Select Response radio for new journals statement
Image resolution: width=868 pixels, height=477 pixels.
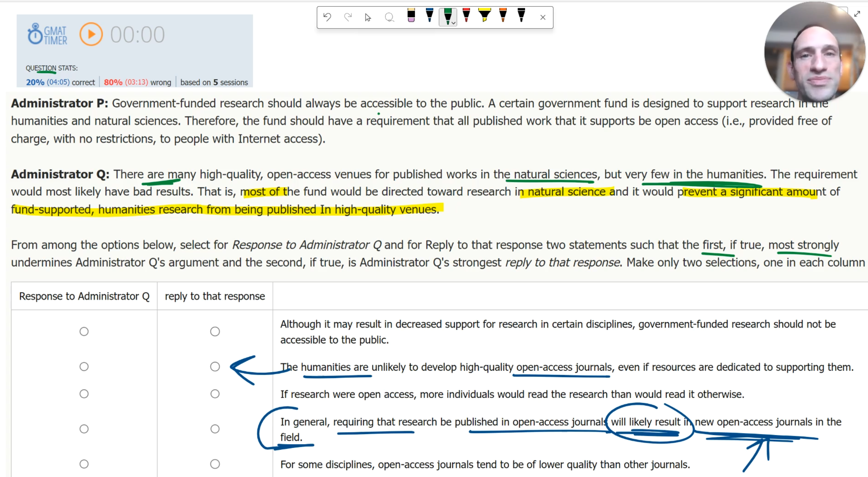pos(84,429)
